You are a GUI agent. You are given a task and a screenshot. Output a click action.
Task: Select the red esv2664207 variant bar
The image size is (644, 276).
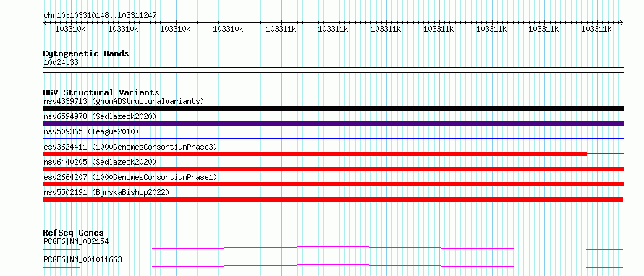tap(333, 184)
